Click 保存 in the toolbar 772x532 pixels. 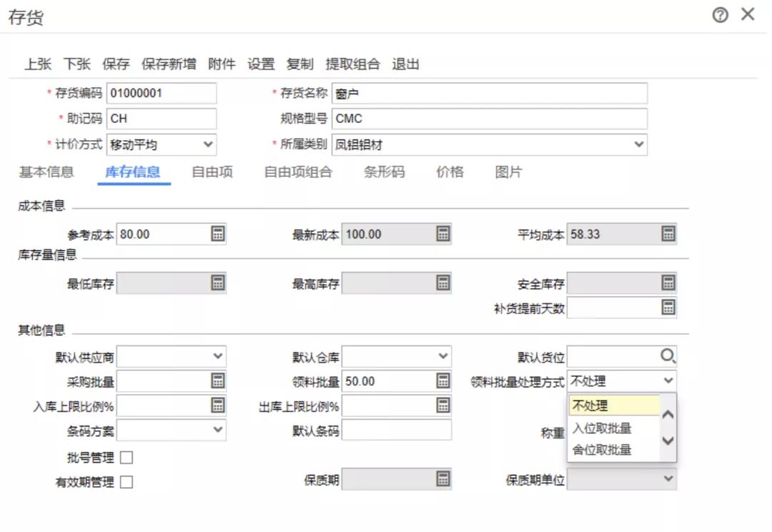(116, 64)
